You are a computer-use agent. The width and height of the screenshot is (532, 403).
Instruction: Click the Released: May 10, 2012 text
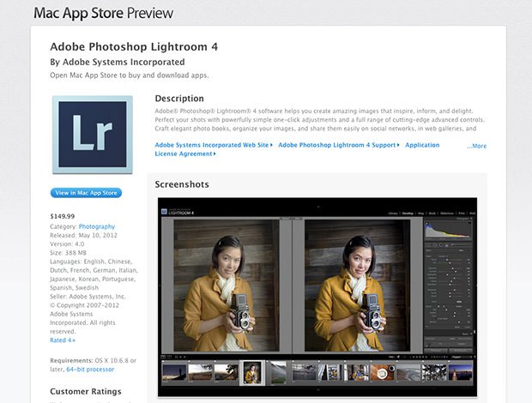pos(83,235)
